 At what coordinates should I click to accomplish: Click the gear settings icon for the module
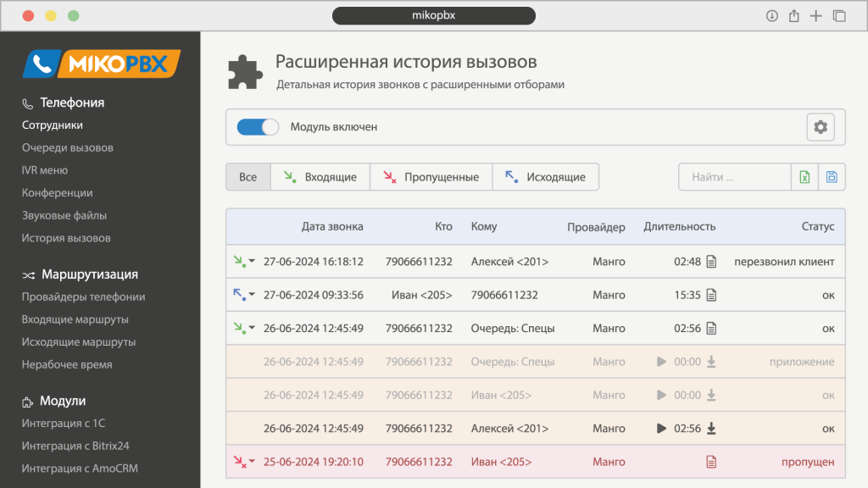coord(820,127)
